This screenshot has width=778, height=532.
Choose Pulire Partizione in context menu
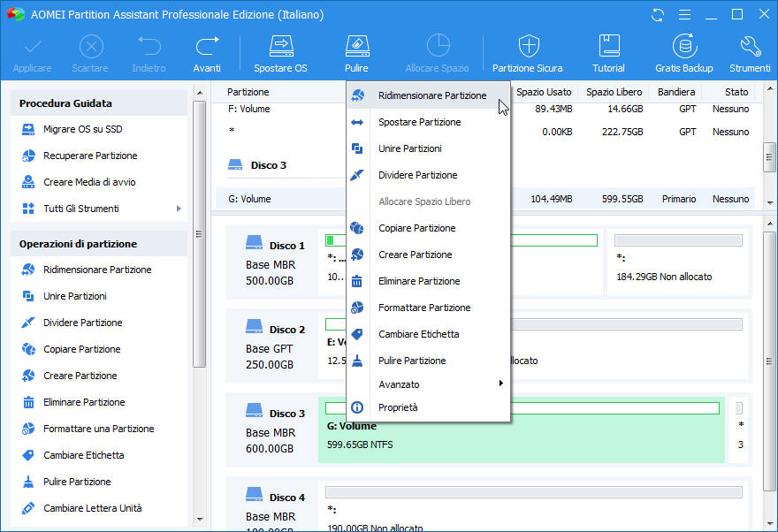click(429, 361)
